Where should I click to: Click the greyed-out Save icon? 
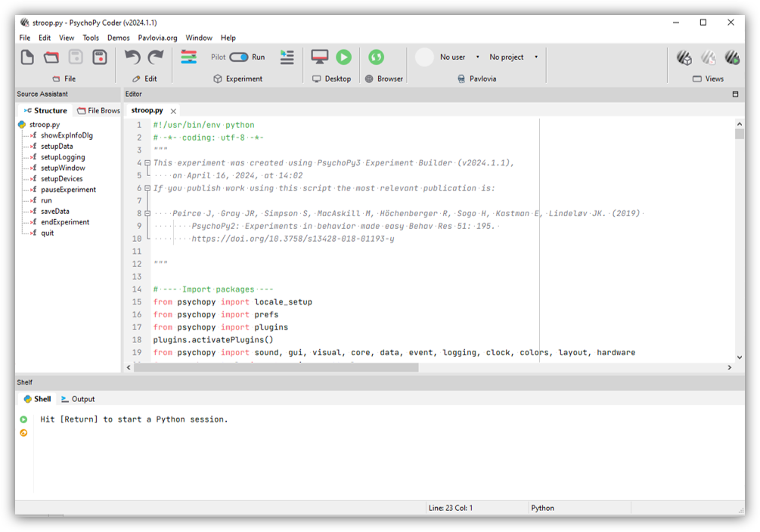76,57
